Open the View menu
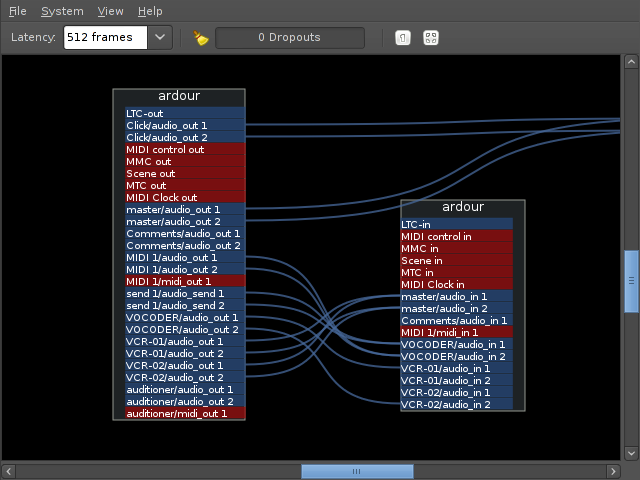 click(110, 11)
